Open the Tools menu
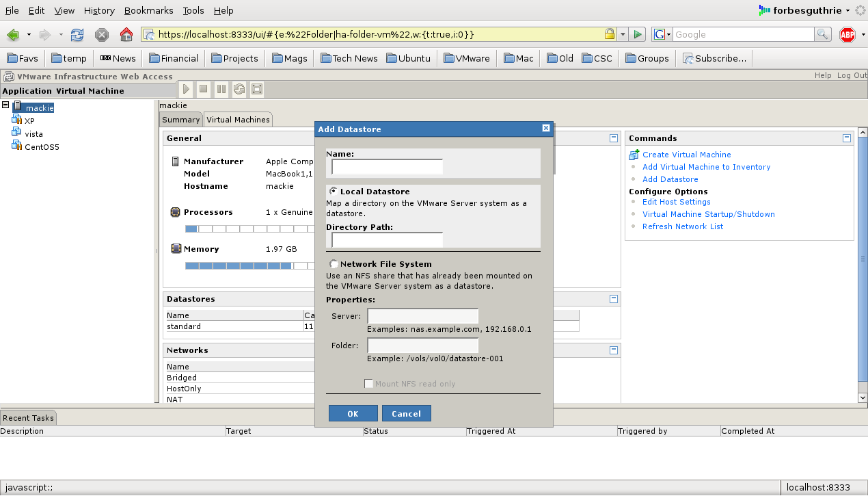 point(193,10)
